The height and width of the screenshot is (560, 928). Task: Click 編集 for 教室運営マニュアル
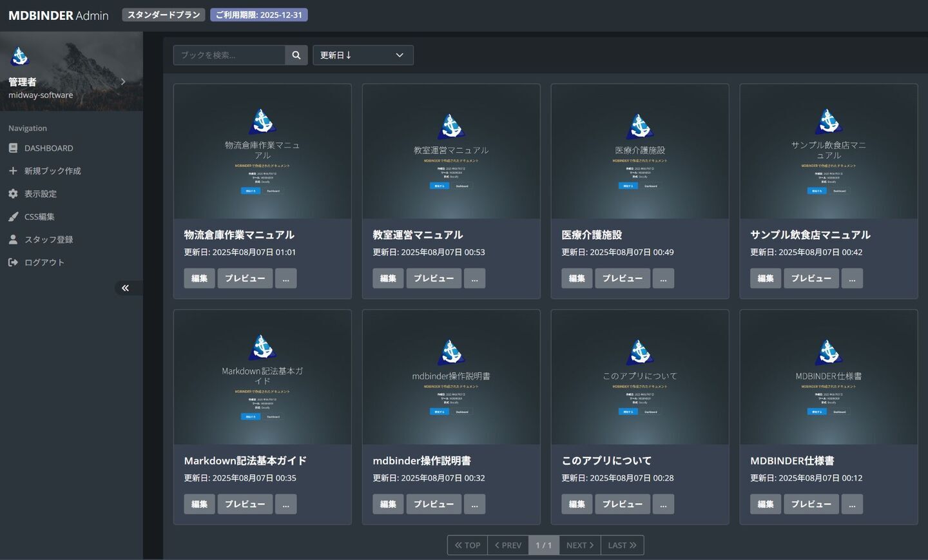(x=388, y=278)
